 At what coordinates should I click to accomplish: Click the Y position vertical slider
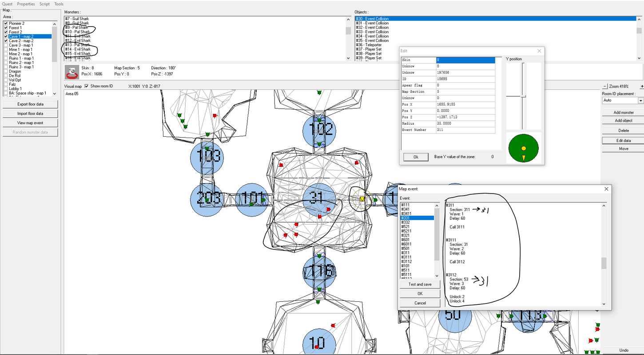524,96
